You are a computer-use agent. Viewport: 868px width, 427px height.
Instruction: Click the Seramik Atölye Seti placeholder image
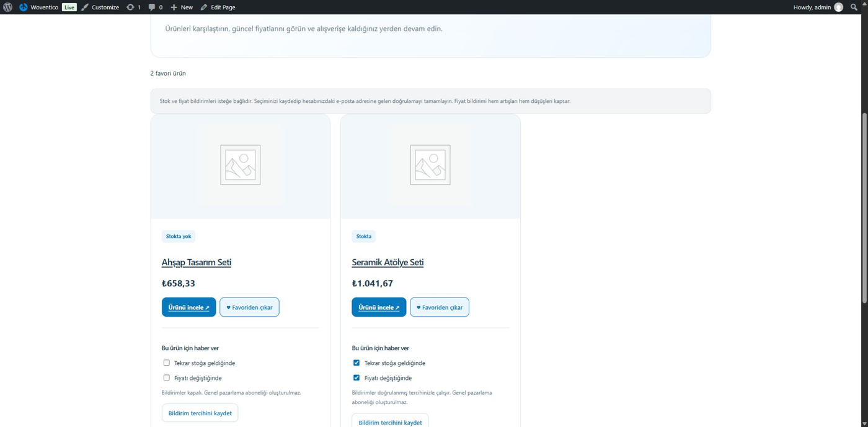[430, 165]
